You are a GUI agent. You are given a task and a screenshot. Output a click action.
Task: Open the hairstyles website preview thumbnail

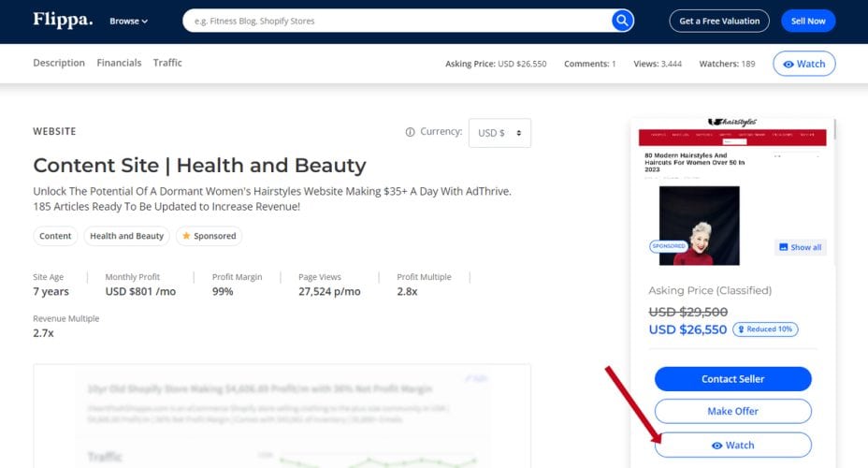click(x=732, y=192)
